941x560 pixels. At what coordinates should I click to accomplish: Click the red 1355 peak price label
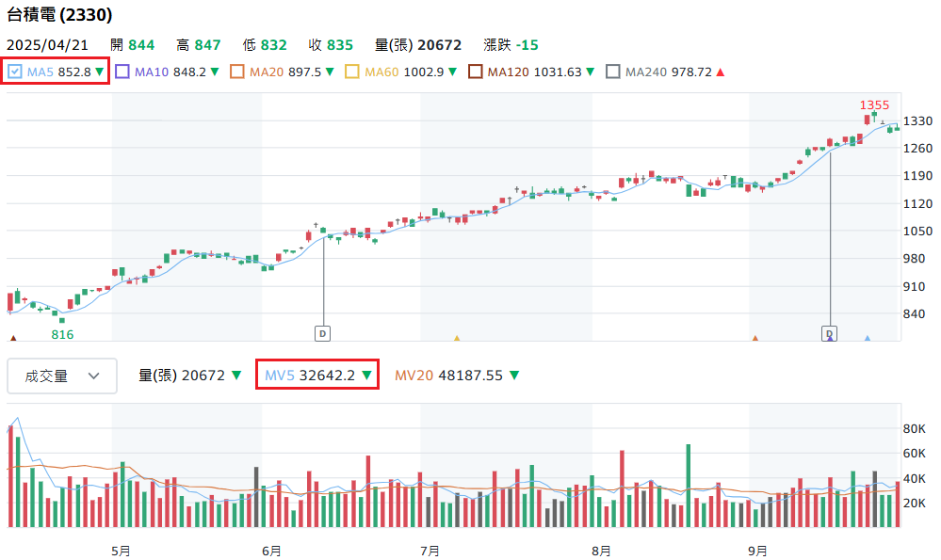click(874, 104)
